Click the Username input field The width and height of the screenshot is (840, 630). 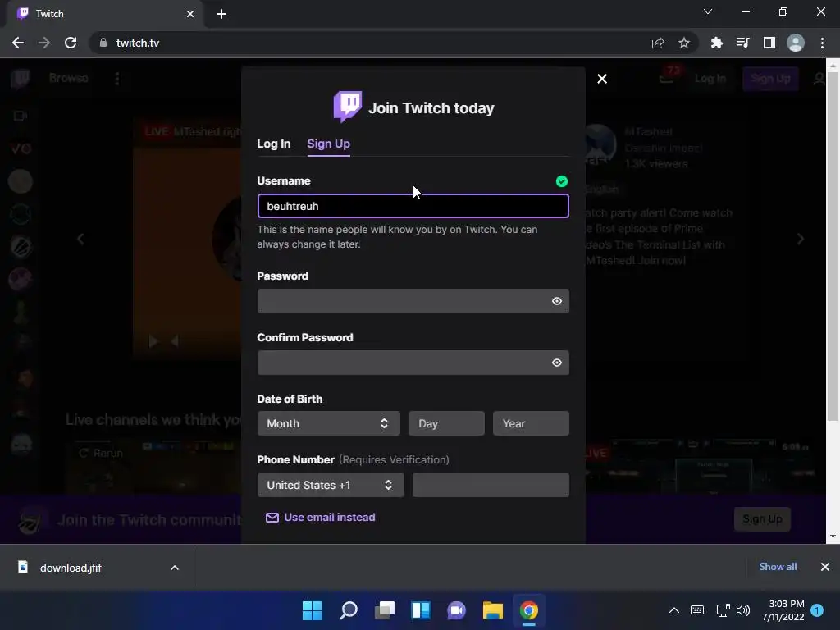(413, 206)
